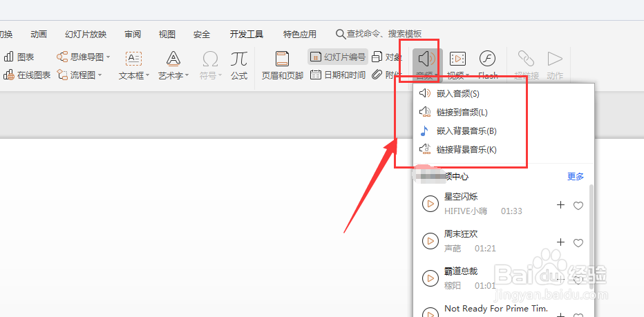Click the 更多 link for more audio
644x317 pixels.
(x=576, y=177)
